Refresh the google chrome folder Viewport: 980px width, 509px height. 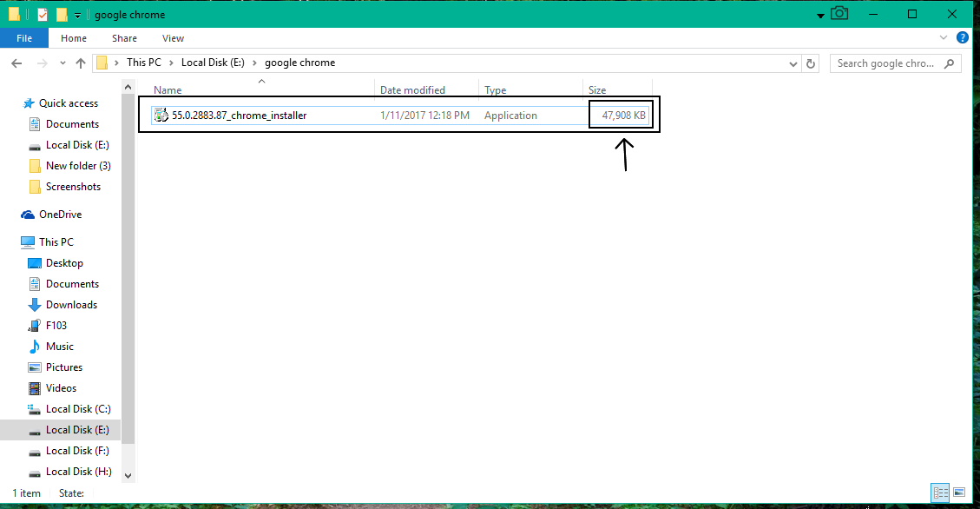point(812,63)
